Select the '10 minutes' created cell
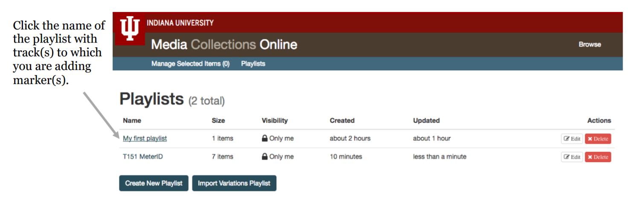Viewport: 644px width, 208px height. click(x=346, y=156)
